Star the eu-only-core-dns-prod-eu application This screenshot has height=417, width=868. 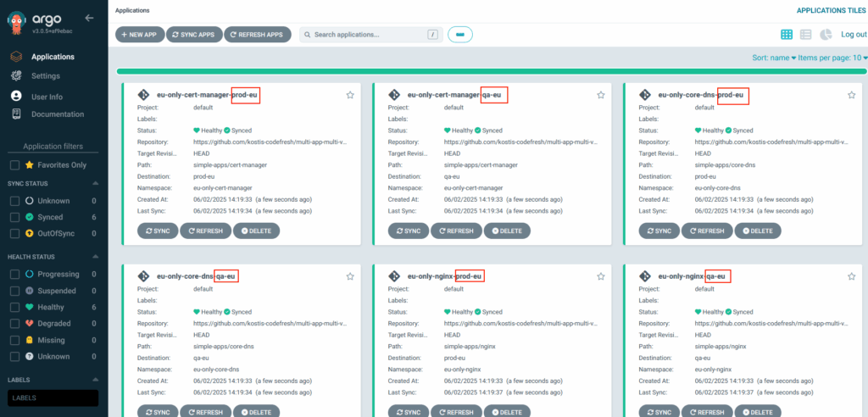coord(851,96)
